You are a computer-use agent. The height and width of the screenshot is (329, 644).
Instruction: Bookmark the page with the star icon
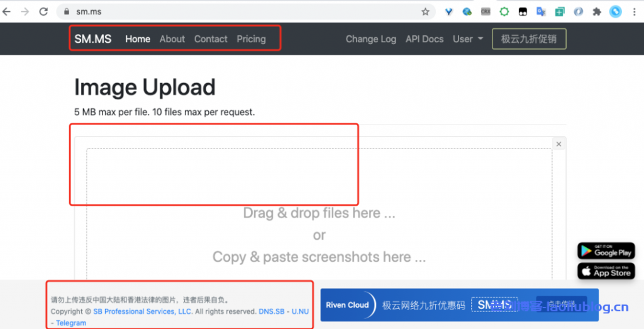tap(426, 11)
